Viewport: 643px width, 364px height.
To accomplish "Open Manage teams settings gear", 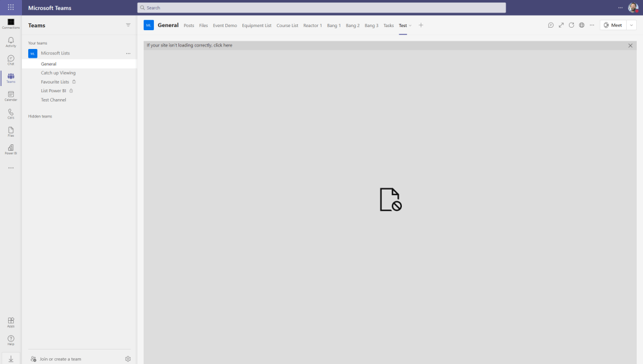I will (128, 359).
